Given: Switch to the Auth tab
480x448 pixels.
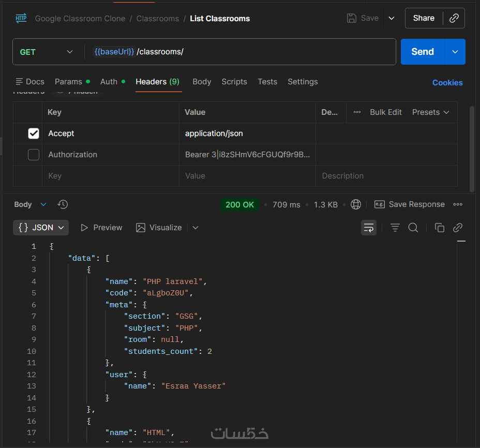Looking at the screenshot, I should [x=113, y=82].
